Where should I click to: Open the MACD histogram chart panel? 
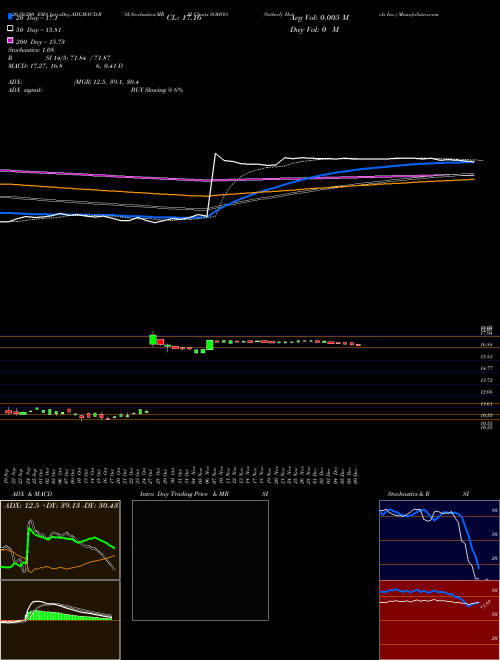click(x=60, y=620)
